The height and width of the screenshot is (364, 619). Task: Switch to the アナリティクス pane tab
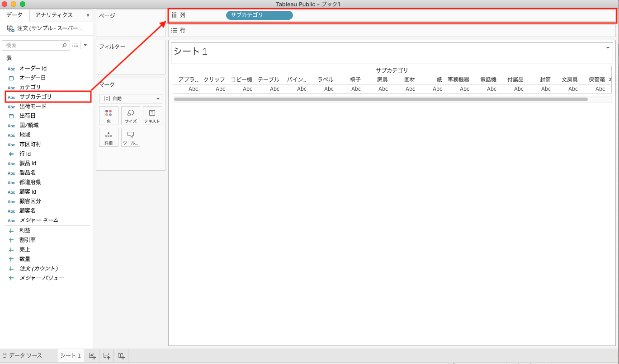54,15
